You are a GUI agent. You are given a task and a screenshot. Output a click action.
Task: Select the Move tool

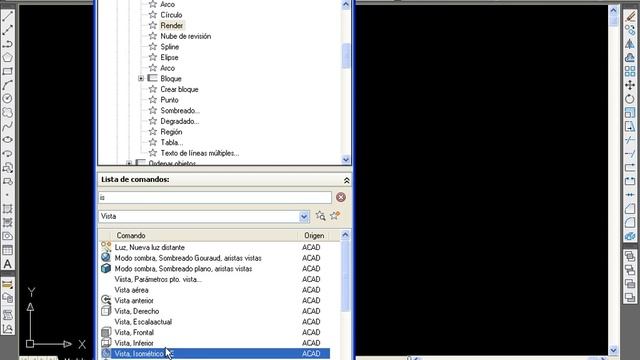coord(630,85)
